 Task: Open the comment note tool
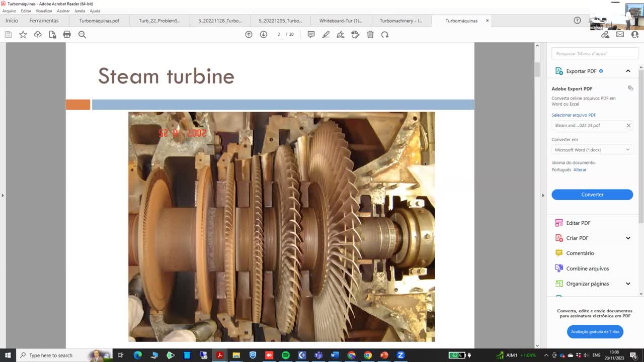pyautogui.click(x=311, y=35)
